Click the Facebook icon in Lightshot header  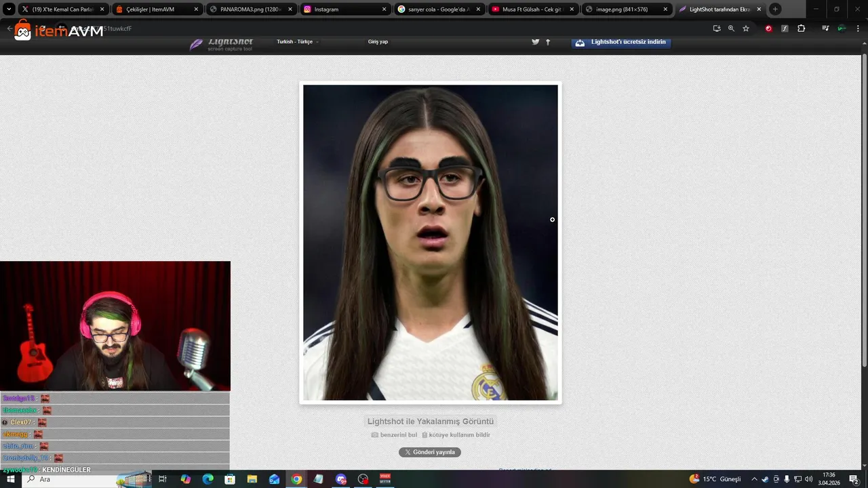pyautogui.click(x=548, y=42)
